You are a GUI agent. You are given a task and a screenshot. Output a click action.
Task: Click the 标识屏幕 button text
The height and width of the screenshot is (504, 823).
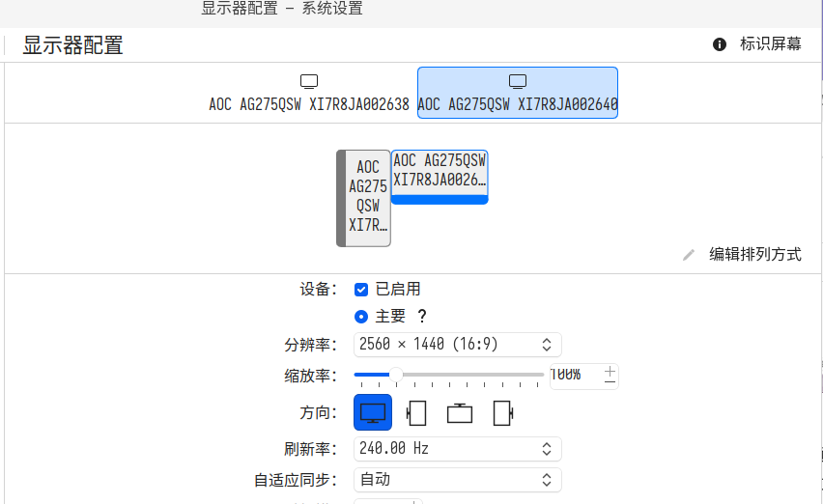point(770,44)
